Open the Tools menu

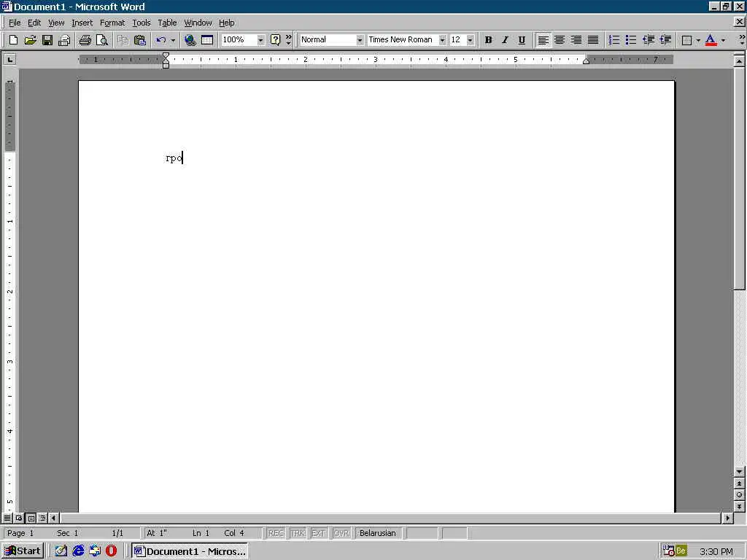pyautogui.click(x=141, y=23)
